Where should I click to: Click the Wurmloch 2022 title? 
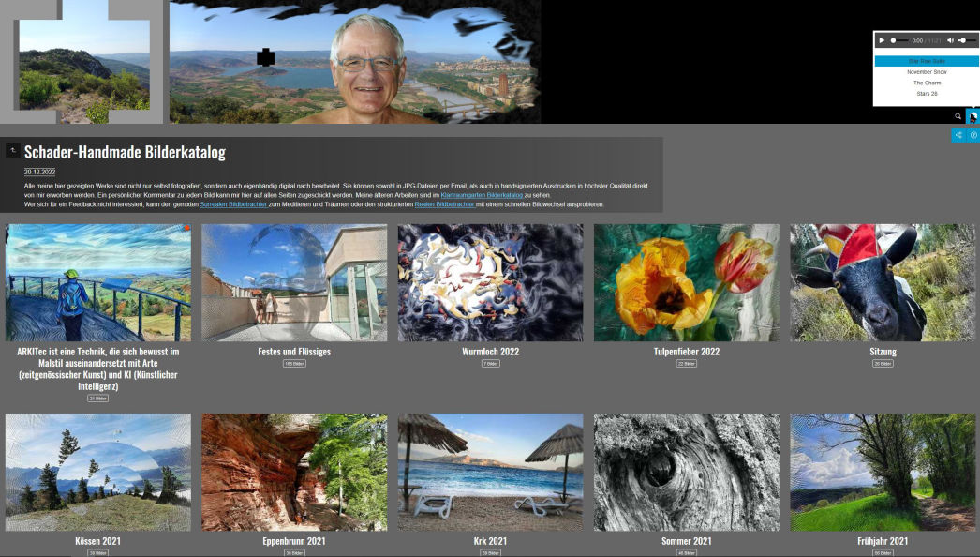(x=490, y=352)
